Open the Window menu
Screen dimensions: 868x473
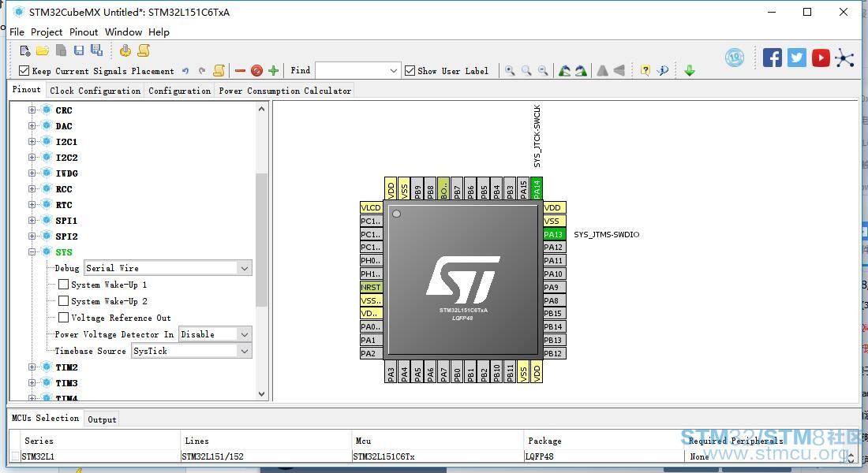pyautogui.click(x=123, y=32)
